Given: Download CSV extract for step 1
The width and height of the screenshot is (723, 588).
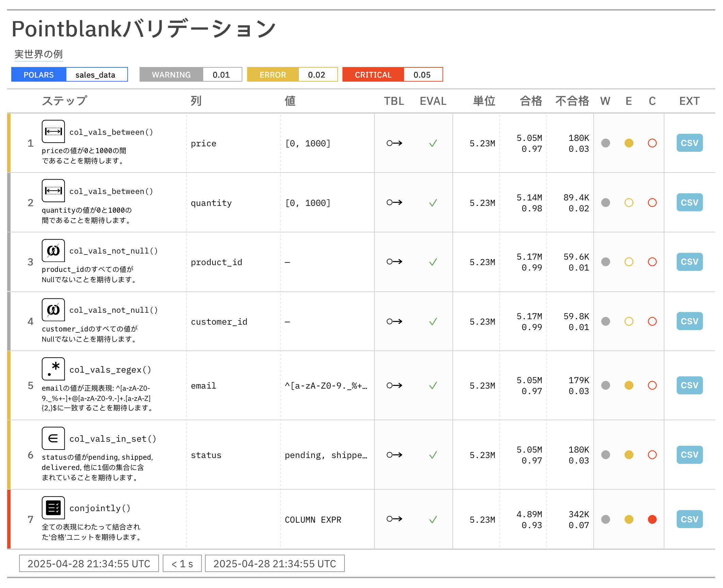Looking at the screenshot, I should coord(689,143).
